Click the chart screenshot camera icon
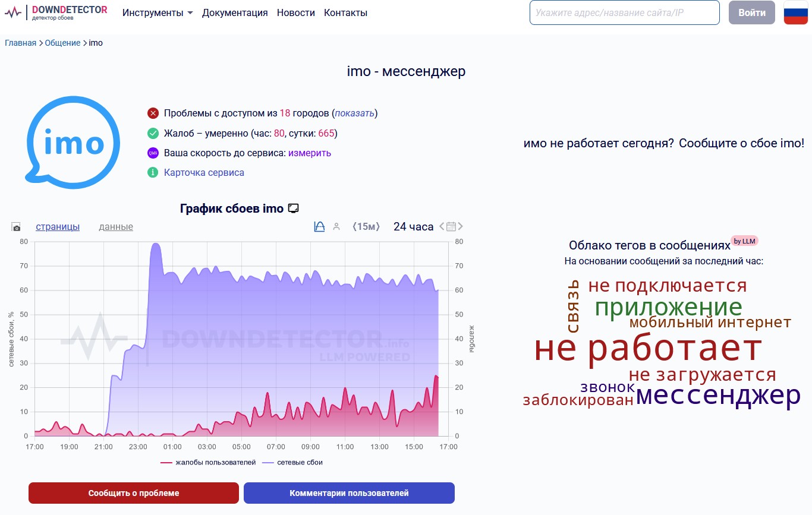The height and width of the screenshot is (515, 812). (16, 227)
